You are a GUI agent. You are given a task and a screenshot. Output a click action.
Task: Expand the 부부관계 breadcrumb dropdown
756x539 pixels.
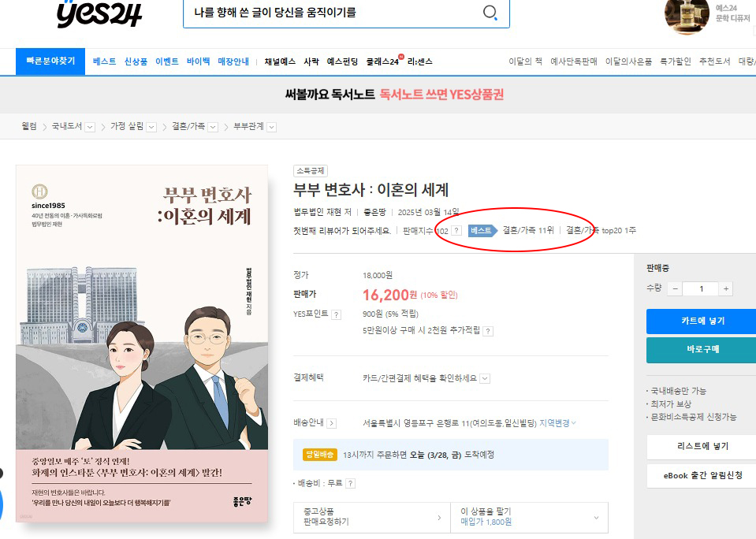coord(272,127)
